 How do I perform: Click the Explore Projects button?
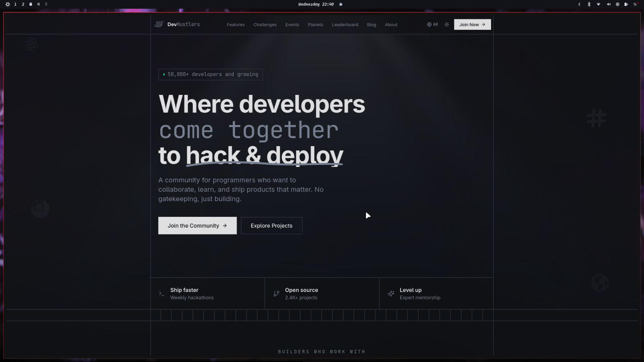pos(271,226)
